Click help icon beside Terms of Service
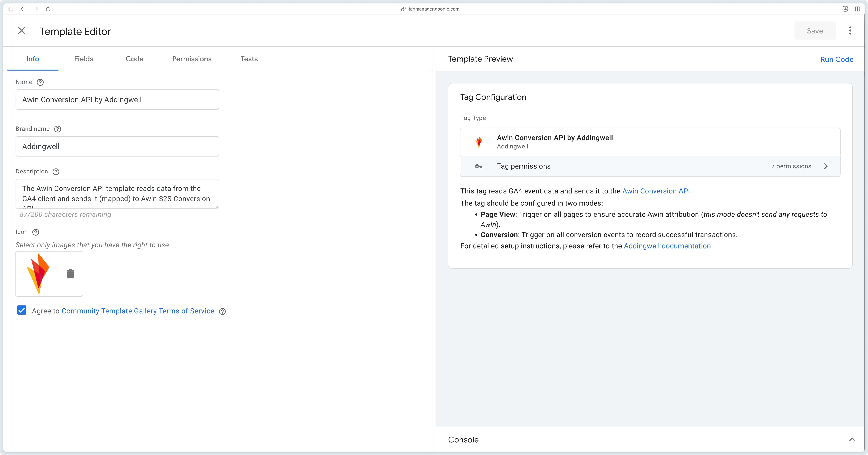868x455 pixels. click(x=222, y=312)
